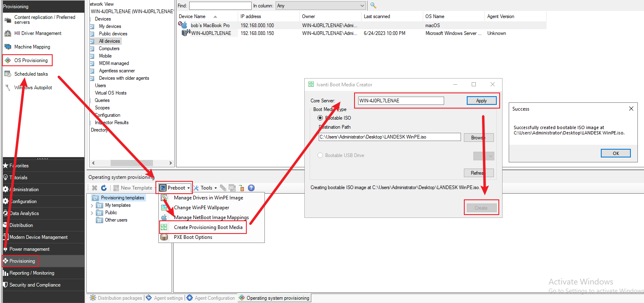
Task: Click bob's MacBook Pro device icon
Action: coord(184,25)
